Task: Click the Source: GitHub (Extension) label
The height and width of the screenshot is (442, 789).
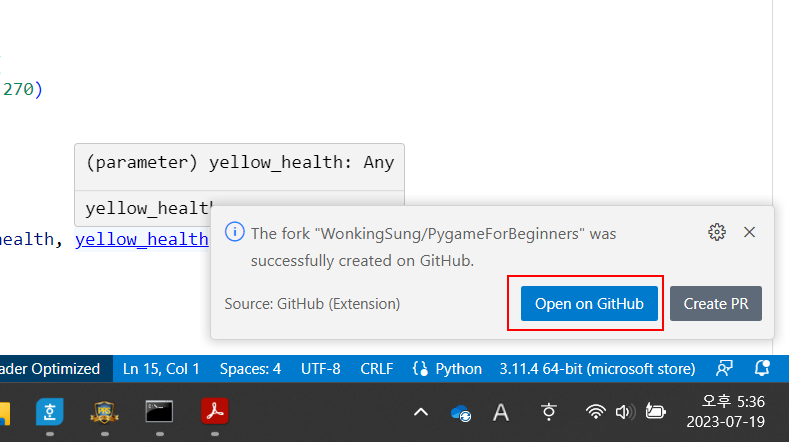Action: [312, 304]
